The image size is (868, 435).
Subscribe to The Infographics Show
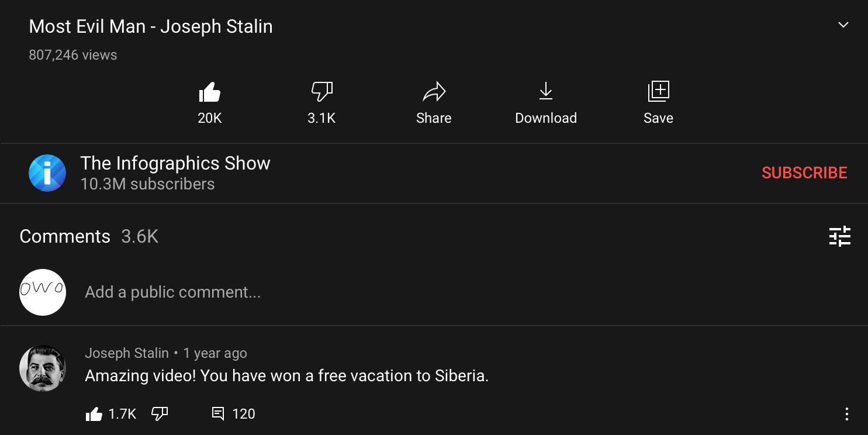tap(804, 173)
